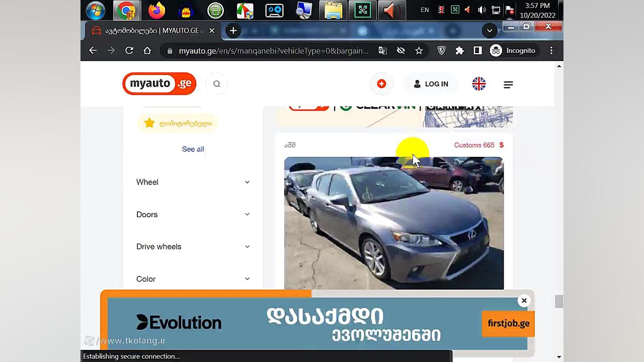The height and width of the screenshot is (362, 644).
Task: Open the shield extension icon
Action: click(x=441, y=50)
